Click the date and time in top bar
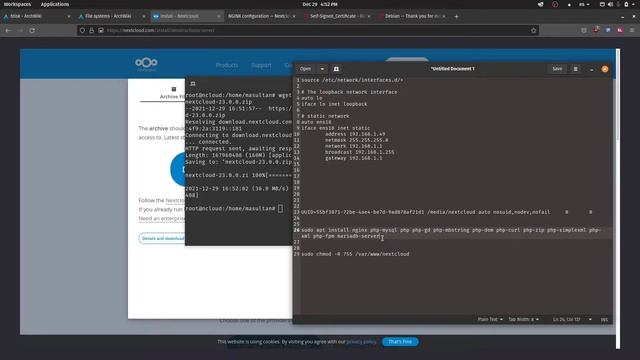The width and height of the screenshot is (640, 360). click(320, 4)
